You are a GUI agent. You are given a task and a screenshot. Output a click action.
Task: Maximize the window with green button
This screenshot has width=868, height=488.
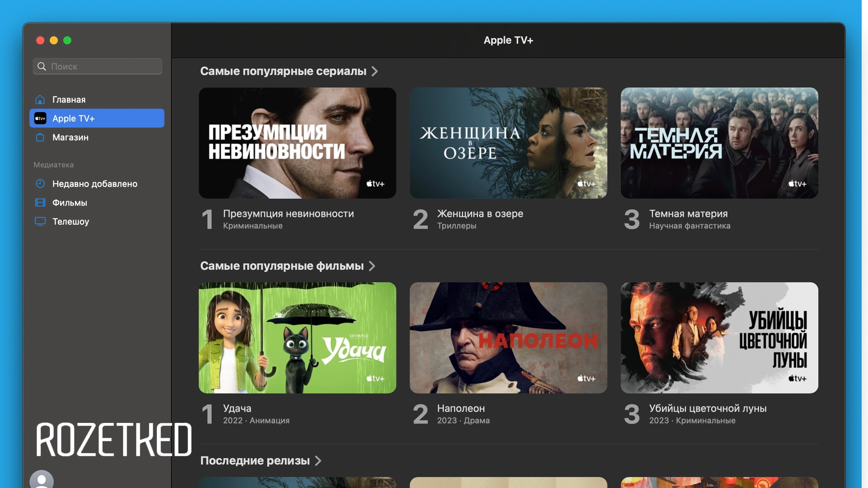tap(67, 41)
